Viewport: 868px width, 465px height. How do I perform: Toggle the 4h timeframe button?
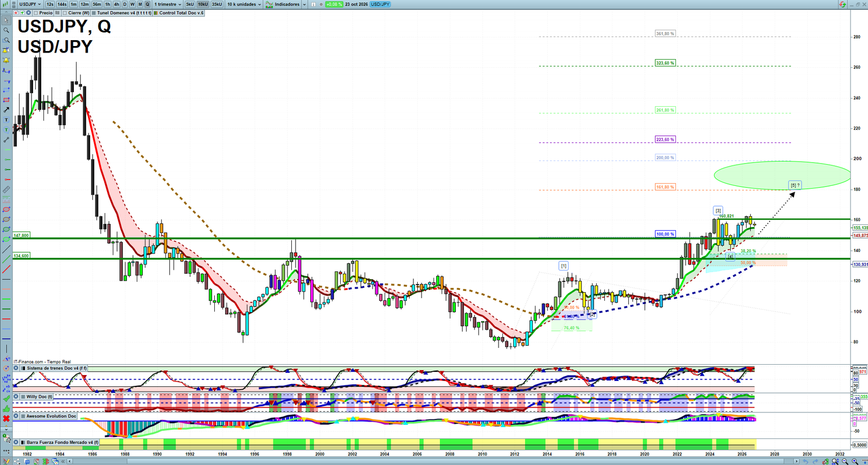(116, 4)
